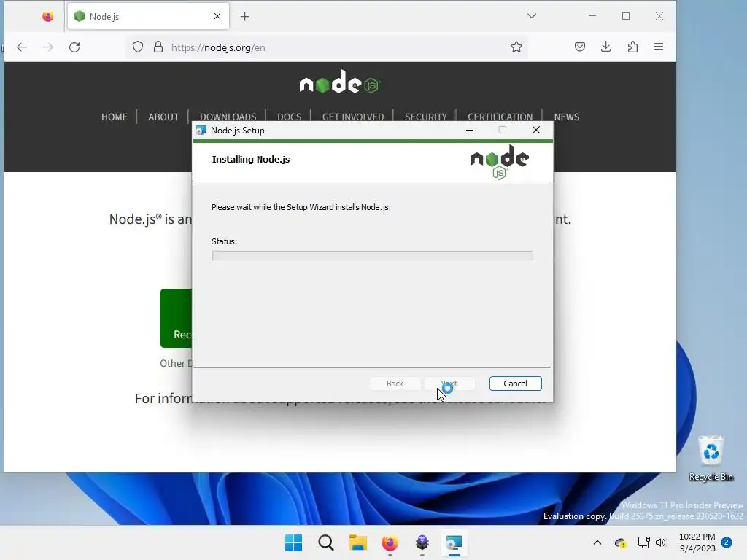Open CERTIFICATION on Node.js site nav

[x=500, y=117]
